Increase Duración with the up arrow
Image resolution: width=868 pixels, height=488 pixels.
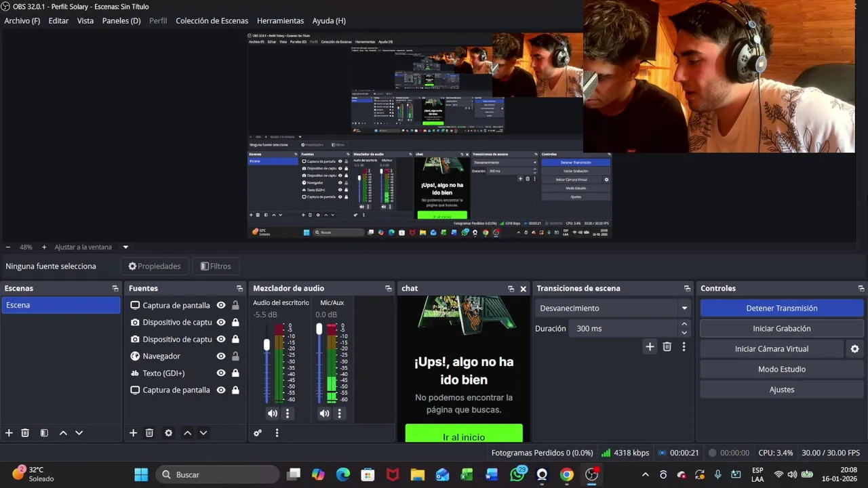click(684, 324)
